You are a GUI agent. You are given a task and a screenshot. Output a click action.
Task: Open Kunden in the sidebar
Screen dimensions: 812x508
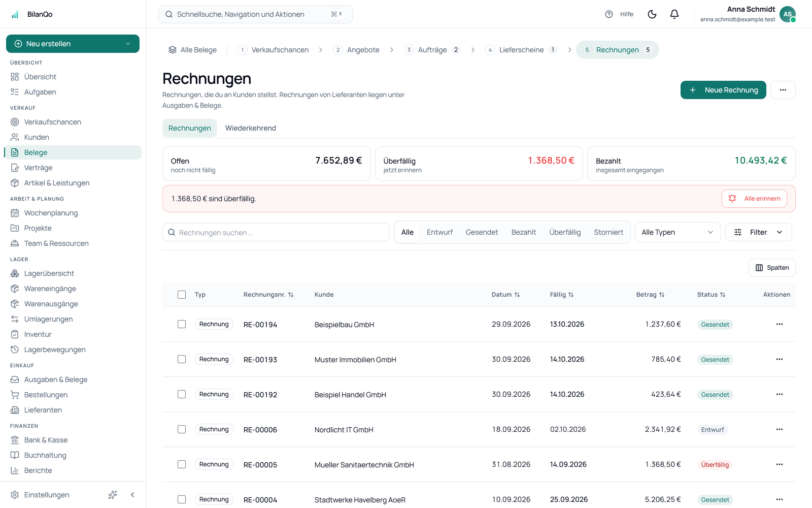pyautogui.click(x=73, y=137)
